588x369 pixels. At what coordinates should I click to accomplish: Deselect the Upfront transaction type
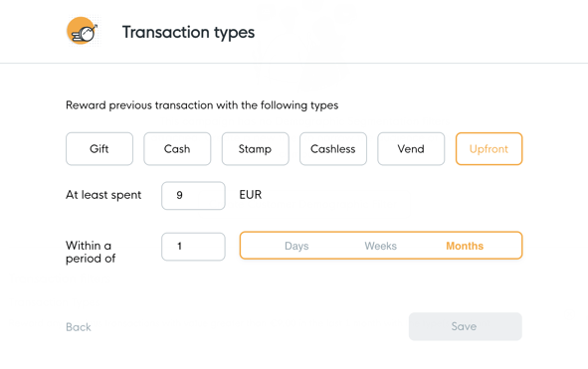tap(489, 149)
